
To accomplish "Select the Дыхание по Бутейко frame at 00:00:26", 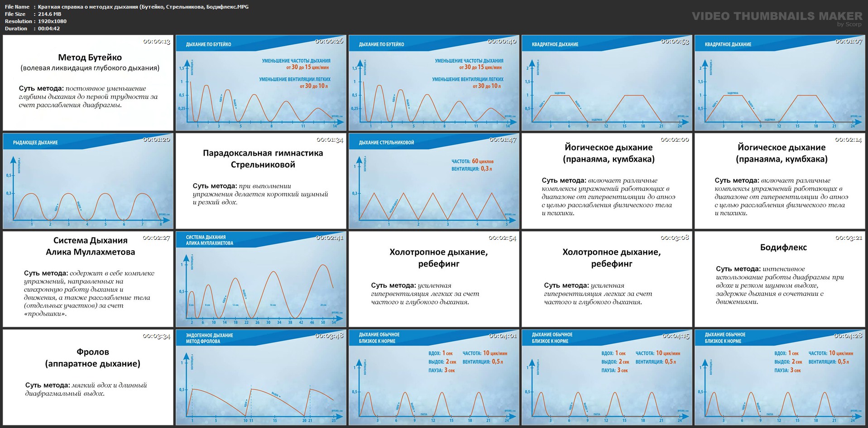I will point(261,83).
